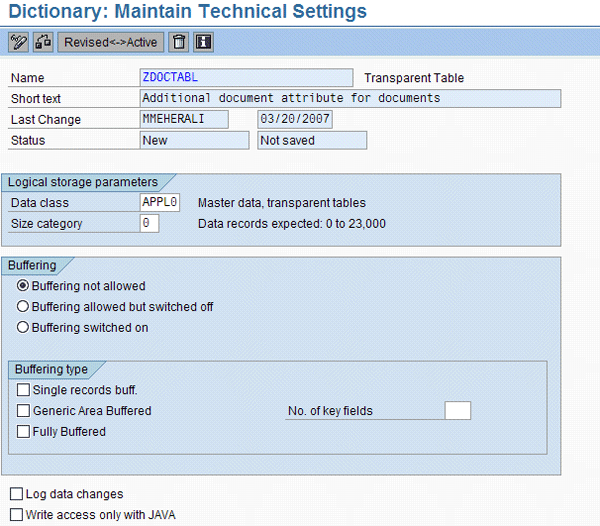Toggle Write access only with JAVA
The width and height of the screenshot is (600, 526).
(16, 515)
